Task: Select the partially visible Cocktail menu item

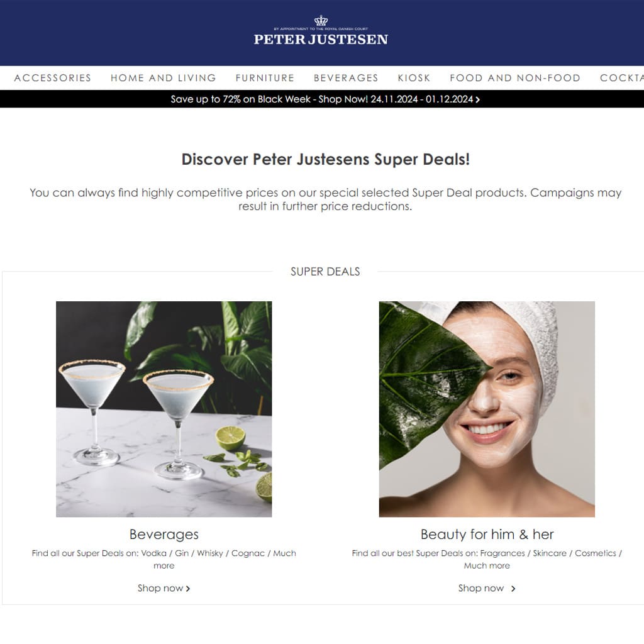Action: tap(622, 78)
